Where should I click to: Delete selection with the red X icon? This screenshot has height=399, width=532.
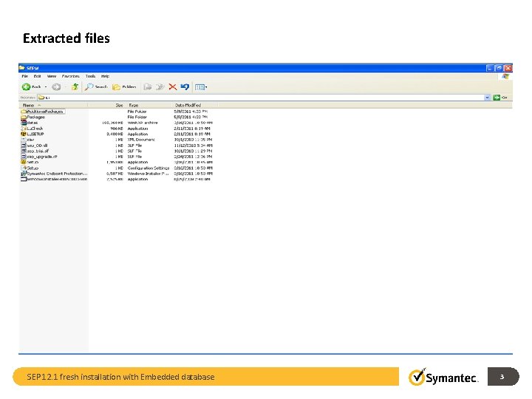172,87
